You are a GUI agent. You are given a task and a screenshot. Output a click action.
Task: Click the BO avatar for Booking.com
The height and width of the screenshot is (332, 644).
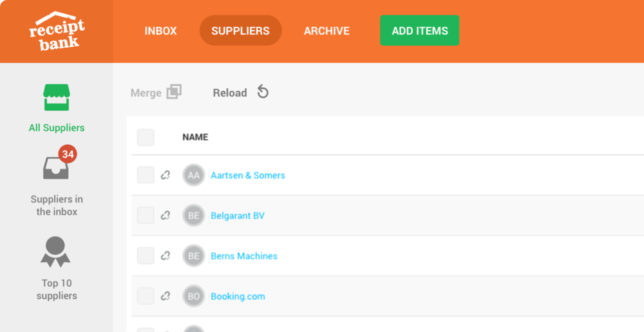click(194, 296)
